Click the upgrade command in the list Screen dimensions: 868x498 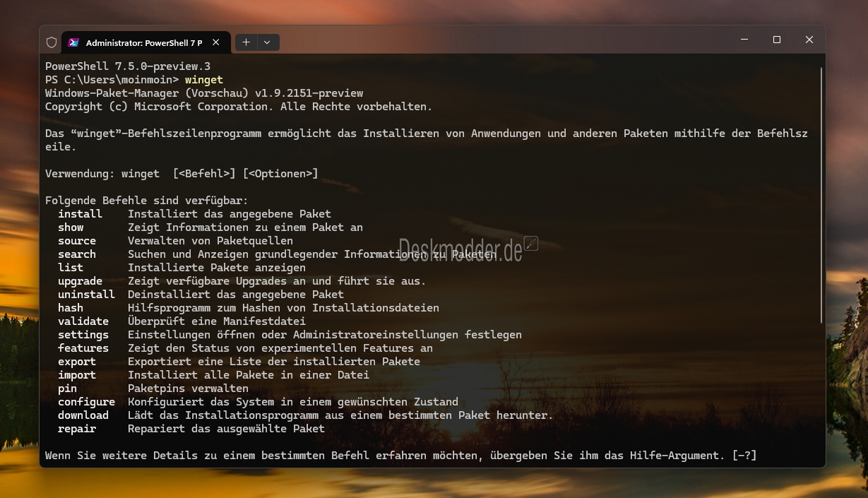(80, 281)
